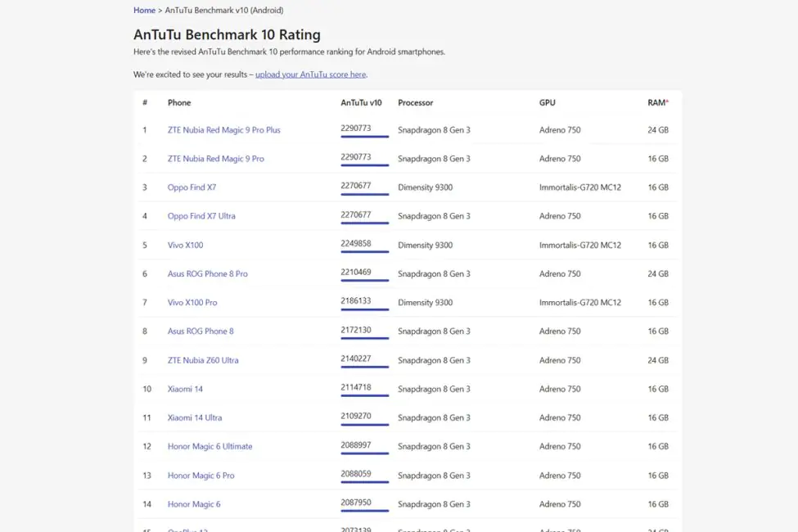The image size is (798, 532).
Task: Open the Vivo X100 Pro link
Action: (x=192, y=302)
